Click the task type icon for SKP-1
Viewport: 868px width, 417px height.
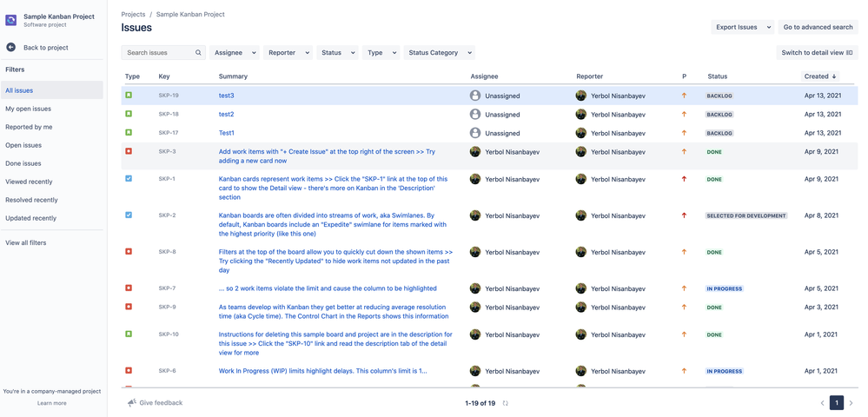(129, 179)
